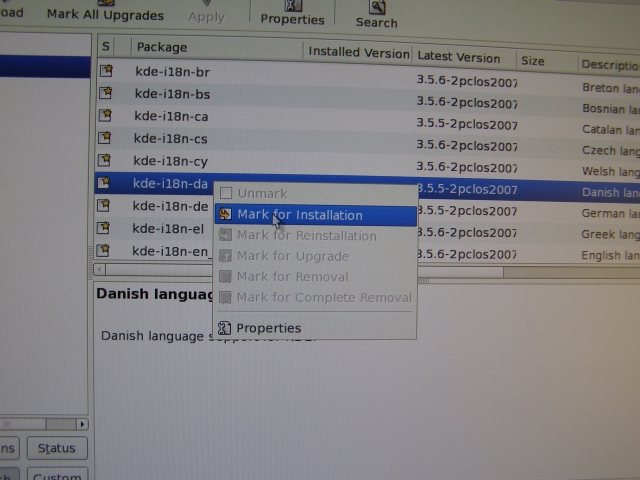Click the status icon for kde-i18n-cy
The height and width of the screenshot is (480, 640).
(104, 160)
